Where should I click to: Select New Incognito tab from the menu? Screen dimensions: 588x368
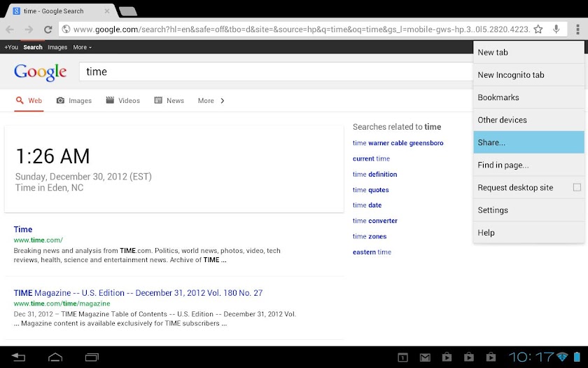pyautogui.click(x=528, y=75)
